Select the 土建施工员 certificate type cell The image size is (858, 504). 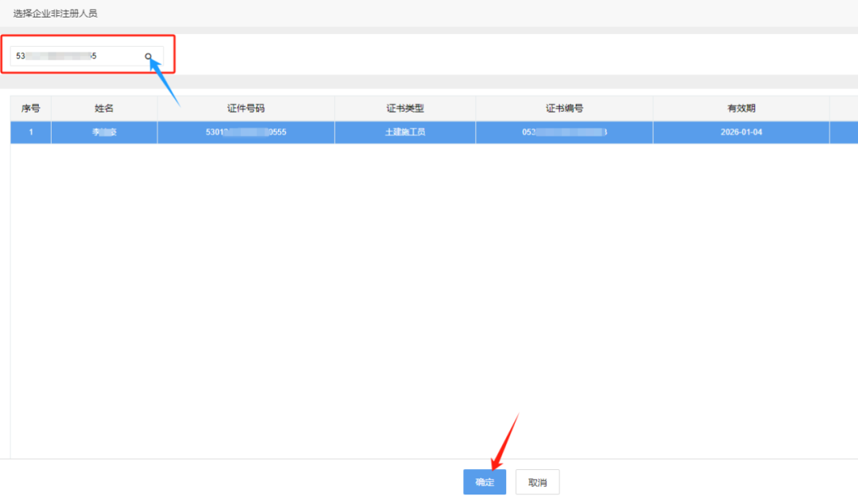coord(405,133)
